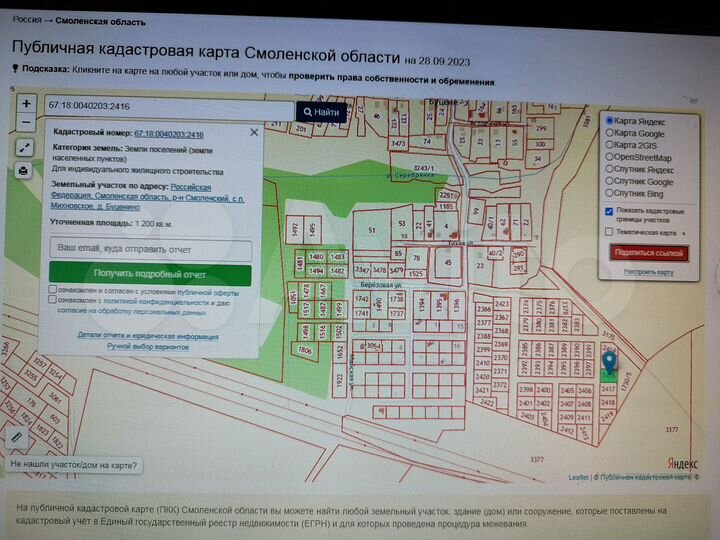Select parcel 3473 on map
This screenshot has height=540, width=720.
pyautogui.click(x=398, y=144)
